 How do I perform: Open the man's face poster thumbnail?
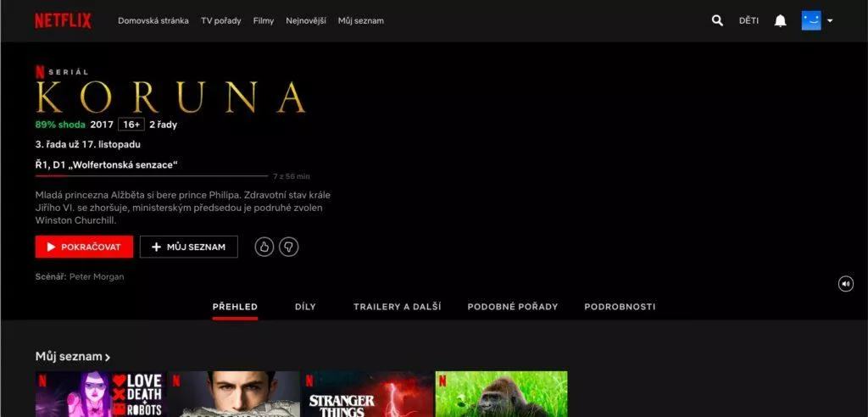tap(234, 394)
